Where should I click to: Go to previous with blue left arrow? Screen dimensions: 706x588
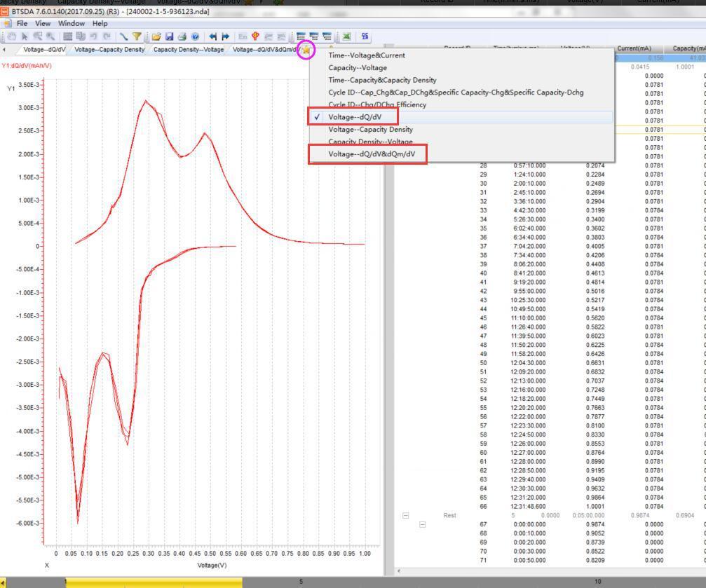point(212,36)
